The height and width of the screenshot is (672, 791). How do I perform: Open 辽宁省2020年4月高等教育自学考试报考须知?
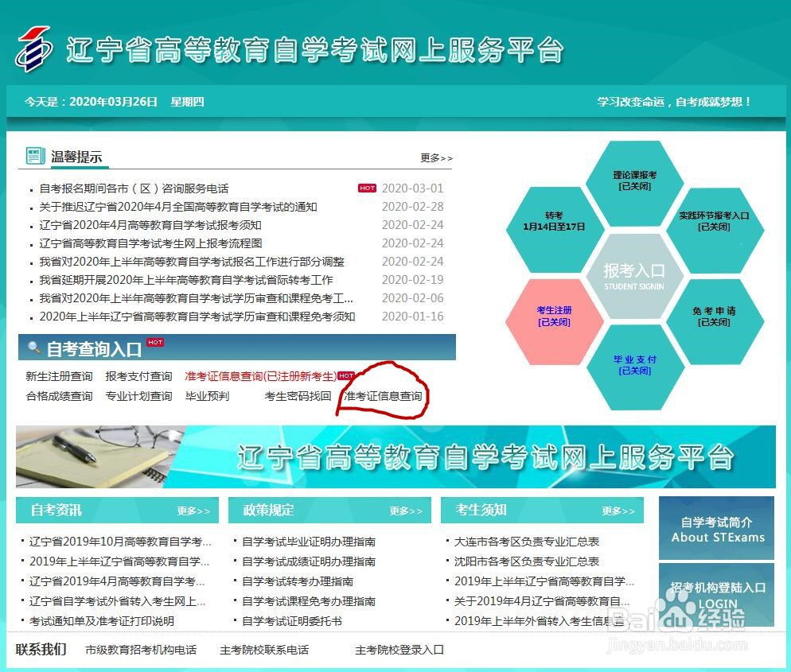tap(150, 225)
